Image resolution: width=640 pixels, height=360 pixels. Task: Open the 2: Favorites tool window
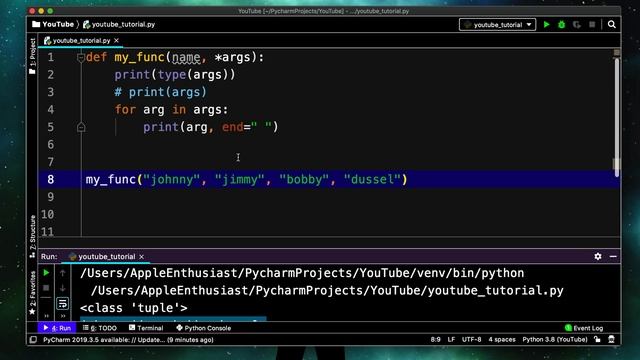point(32,293)
